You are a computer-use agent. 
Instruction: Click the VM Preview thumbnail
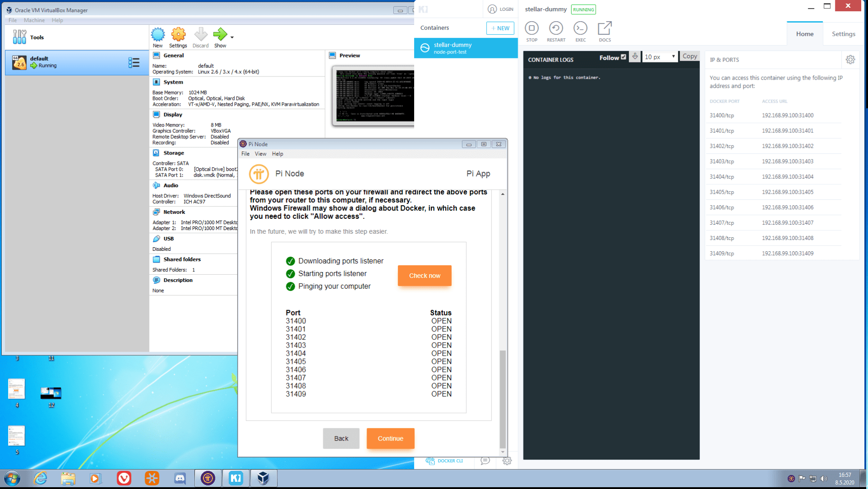[x=373, y=96]
